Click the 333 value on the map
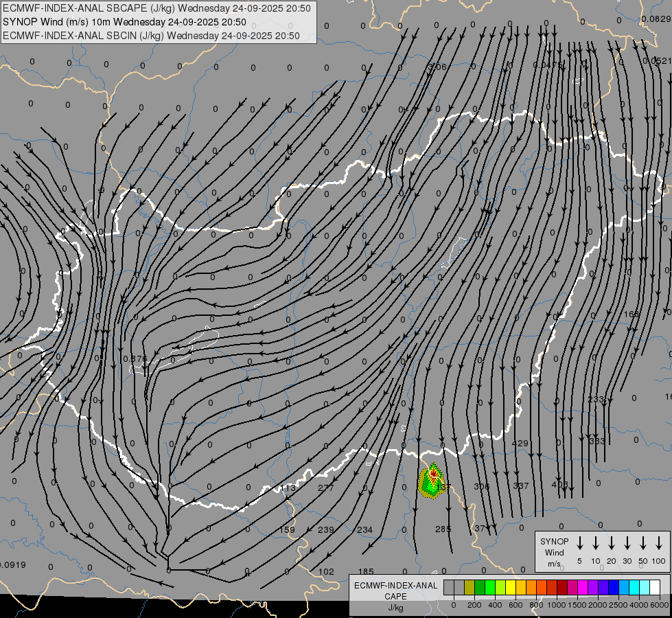Image resolution: width=672 pixels, height=618 pixels. point(597,441)
